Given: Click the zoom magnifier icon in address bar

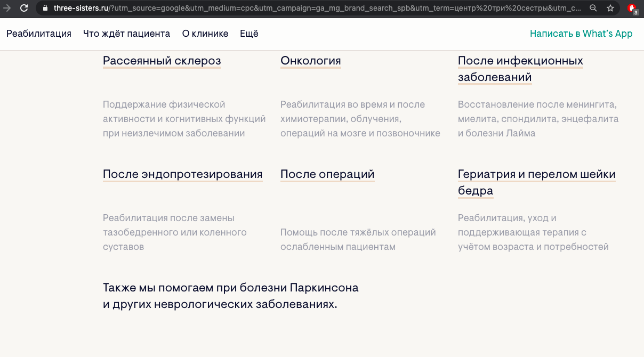Looking at the screenshot, I should click(x=593, y=9).
